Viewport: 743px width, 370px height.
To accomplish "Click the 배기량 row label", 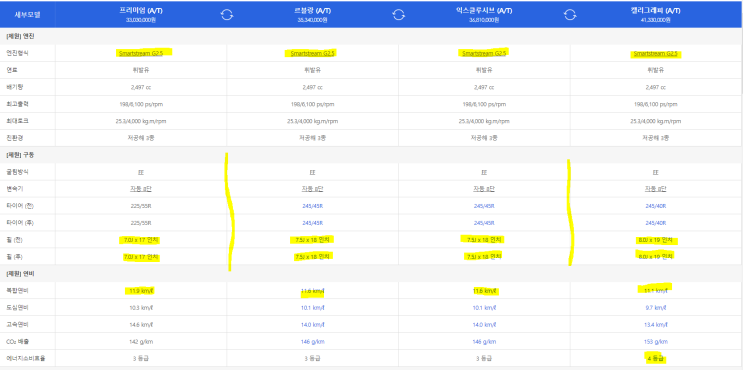I will point(14,87).
